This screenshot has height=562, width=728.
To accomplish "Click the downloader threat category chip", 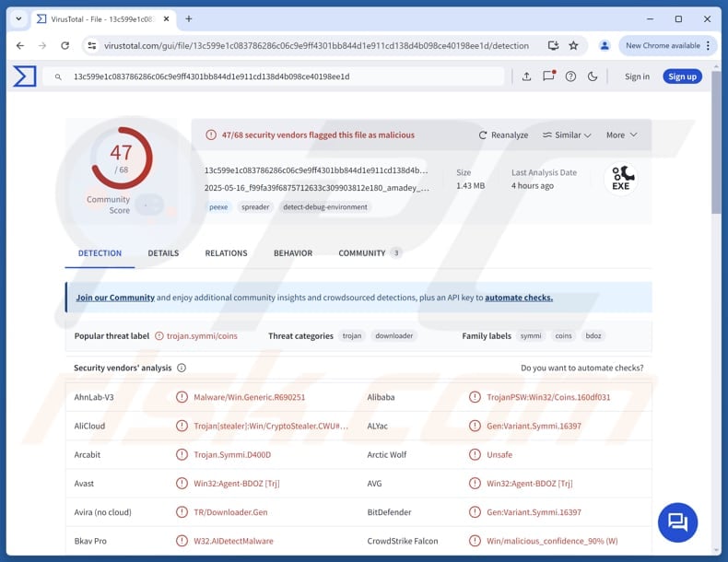I will tap(393, 335).
